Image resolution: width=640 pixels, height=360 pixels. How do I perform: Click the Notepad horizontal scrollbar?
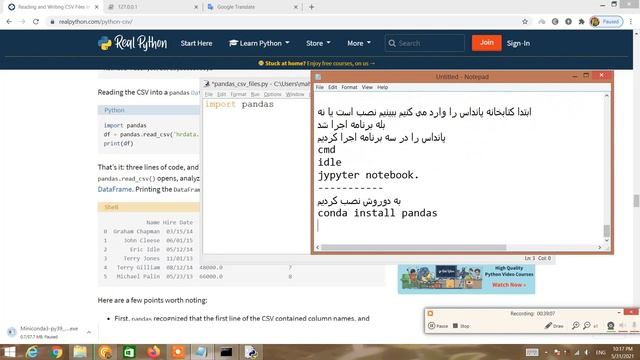(x=413, y=247)
